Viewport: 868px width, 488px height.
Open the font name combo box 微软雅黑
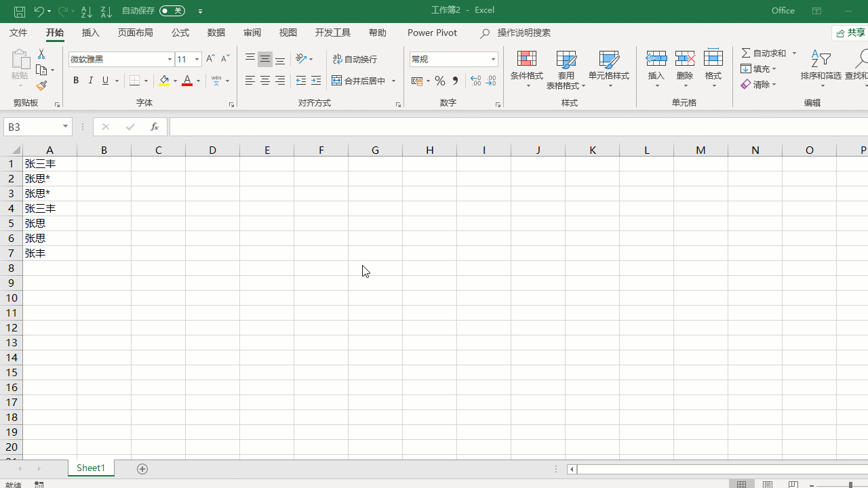pos(121,59)
